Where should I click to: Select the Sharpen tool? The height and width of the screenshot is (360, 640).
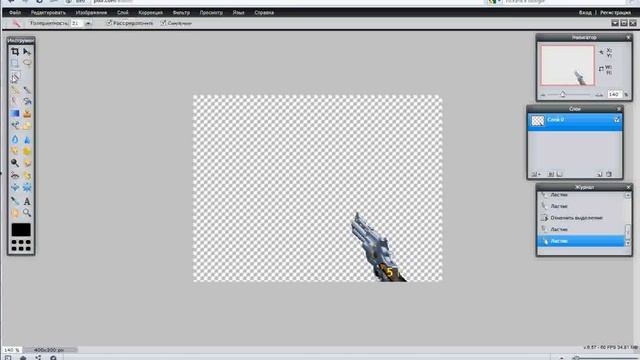coord(27,140)
